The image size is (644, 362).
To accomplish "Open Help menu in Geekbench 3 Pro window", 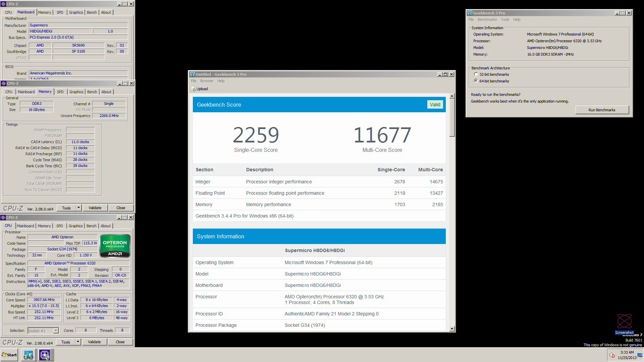I will click(517, 19).
